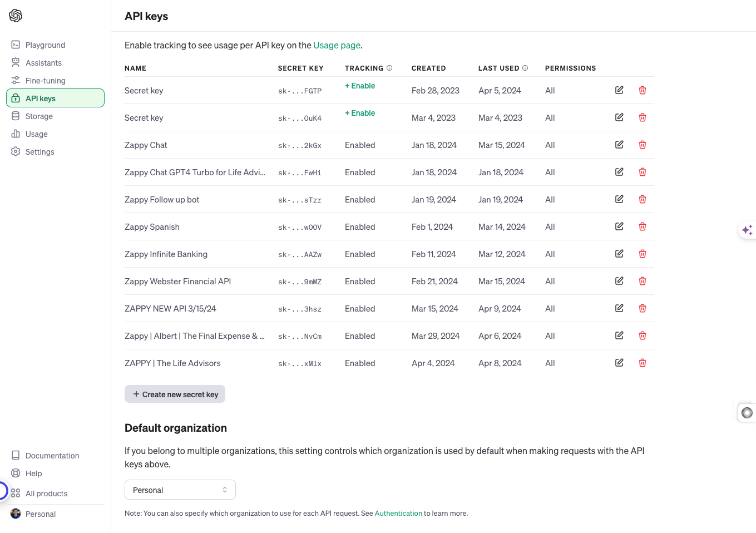Click Create new secret key button

[175, 394]
